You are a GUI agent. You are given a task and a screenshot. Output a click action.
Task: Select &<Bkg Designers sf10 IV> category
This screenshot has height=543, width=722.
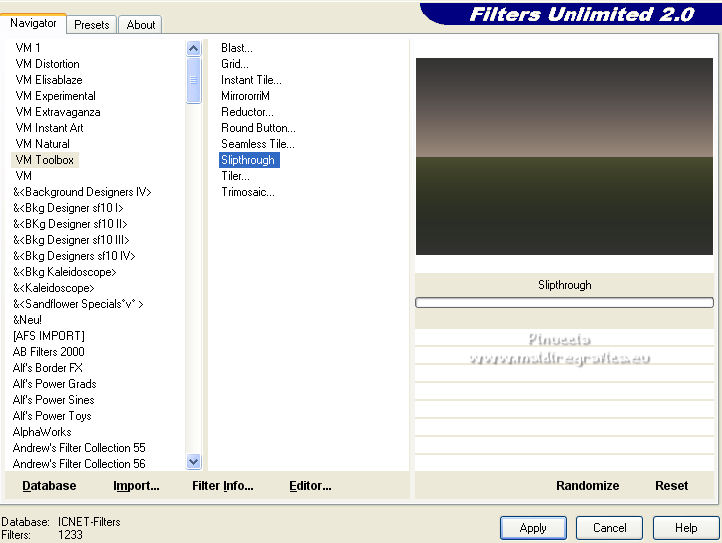74,256
